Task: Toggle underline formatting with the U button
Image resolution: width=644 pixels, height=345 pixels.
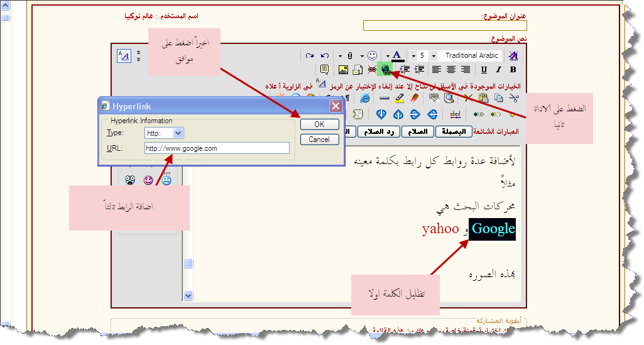Action: [485, 70]
